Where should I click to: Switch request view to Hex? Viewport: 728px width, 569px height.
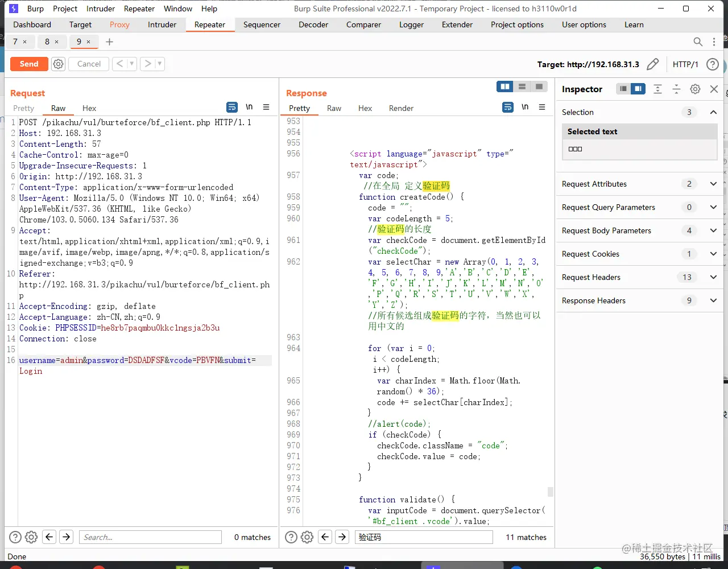click(89, 108)
